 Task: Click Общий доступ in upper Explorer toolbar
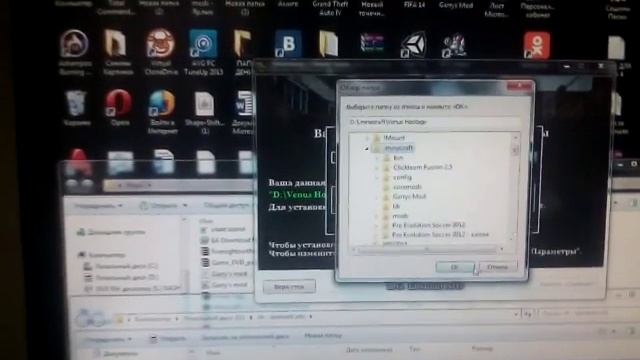point(226,205)
